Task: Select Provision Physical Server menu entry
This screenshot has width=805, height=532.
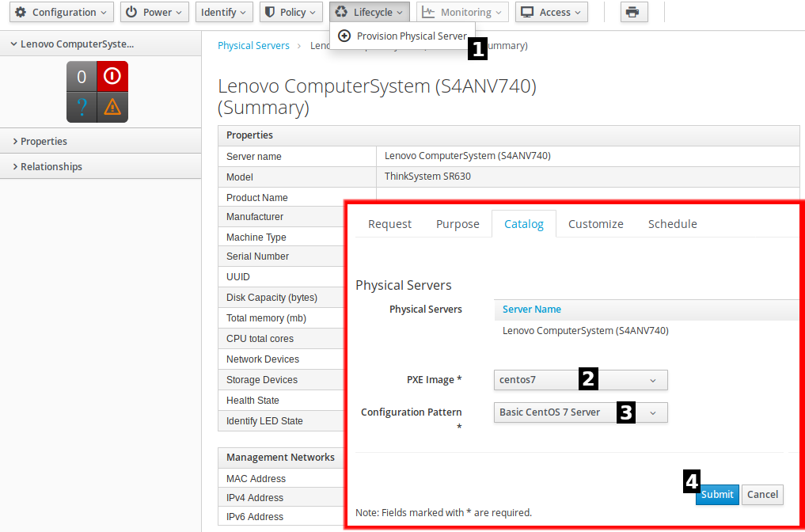Action: [404, 36]
